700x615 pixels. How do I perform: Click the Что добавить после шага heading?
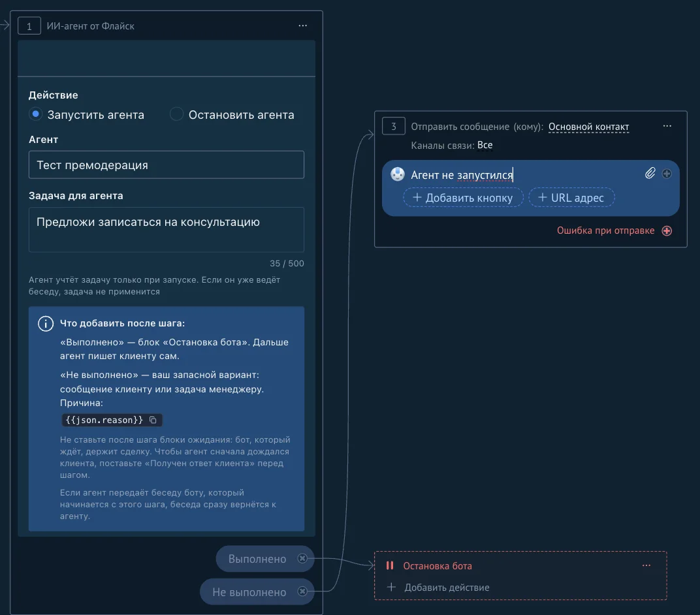click(x=122, y=323)
